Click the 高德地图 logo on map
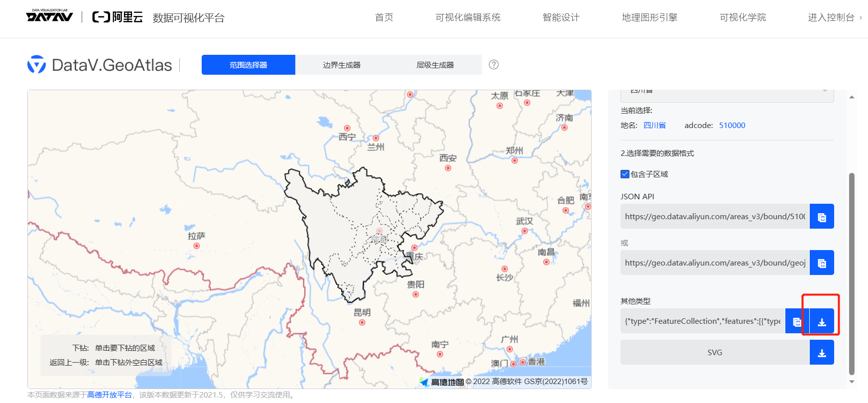The width and height of the screenshot is (868, 403). pyautogui.click(x=442, y=382)
